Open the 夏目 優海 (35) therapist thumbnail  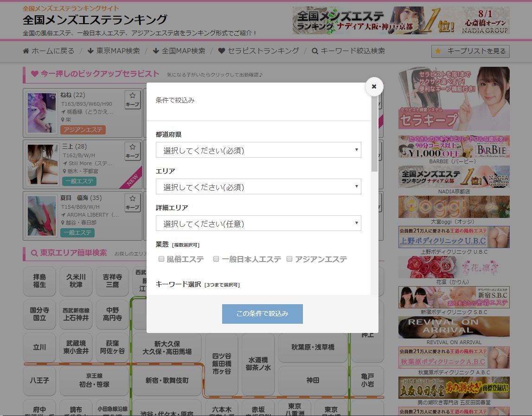pyautogui.click(x=41, y=216)
